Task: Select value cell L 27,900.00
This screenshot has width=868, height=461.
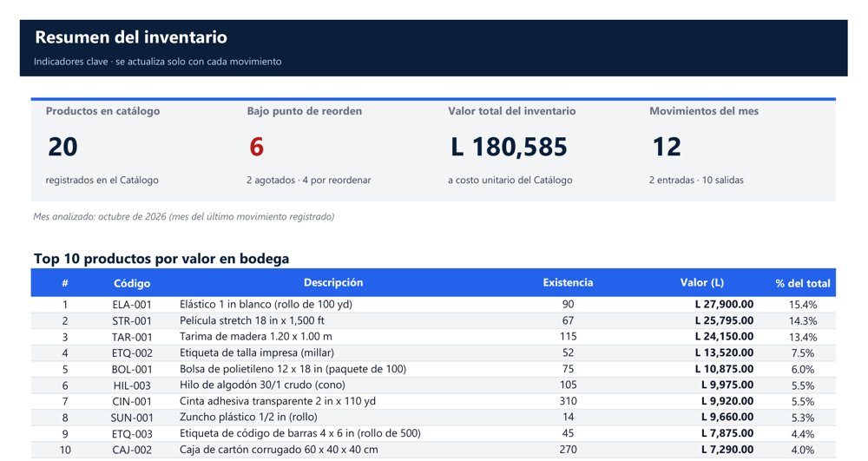Action: [x=724, y=304]
